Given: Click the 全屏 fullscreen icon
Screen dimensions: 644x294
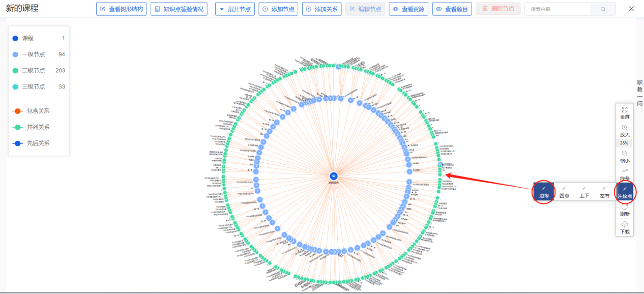Looking at the screenshot, I should pos(624,110).
